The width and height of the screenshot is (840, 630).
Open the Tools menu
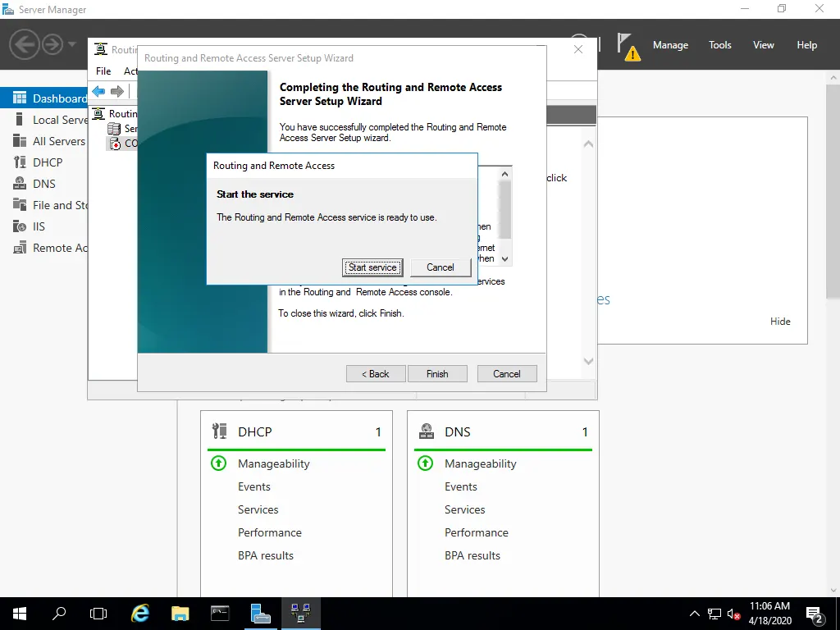[719, 45]
